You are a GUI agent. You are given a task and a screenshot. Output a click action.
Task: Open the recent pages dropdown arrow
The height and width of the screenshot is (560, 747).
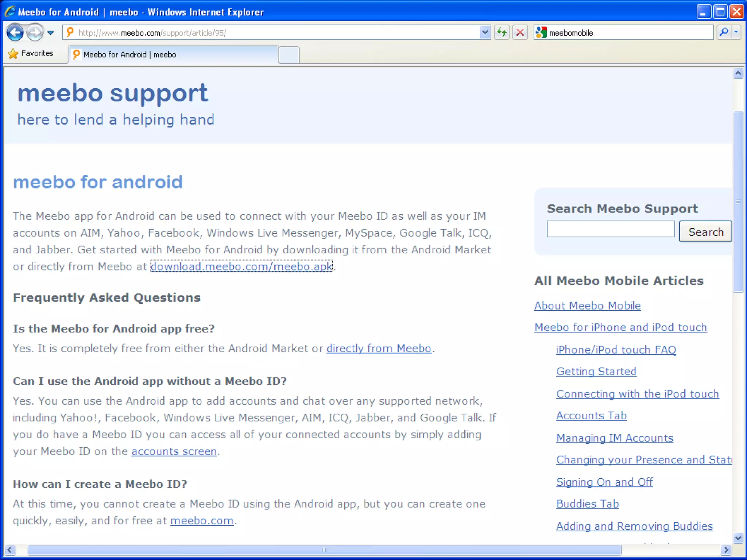51,33
